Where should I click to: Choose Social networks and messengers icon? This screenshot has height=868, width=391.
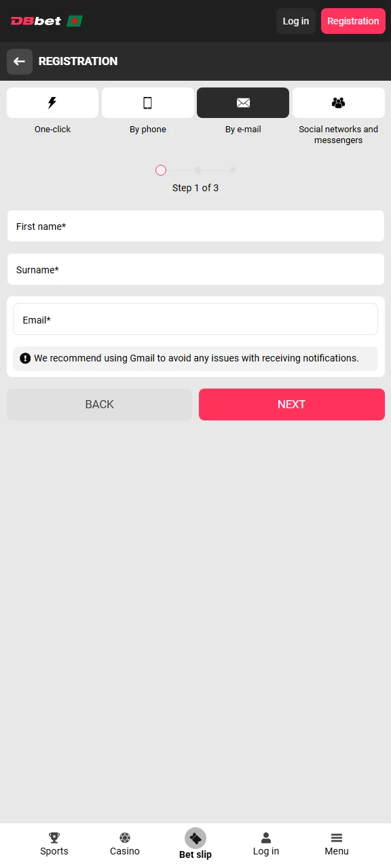[x=338, y=102]
